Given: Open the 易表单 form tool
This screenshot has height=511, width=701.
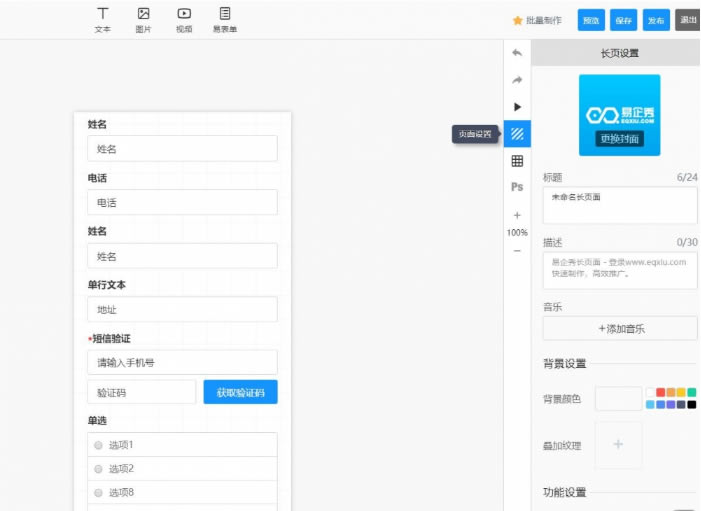Looking at the screenshot, I should [225, 19].
